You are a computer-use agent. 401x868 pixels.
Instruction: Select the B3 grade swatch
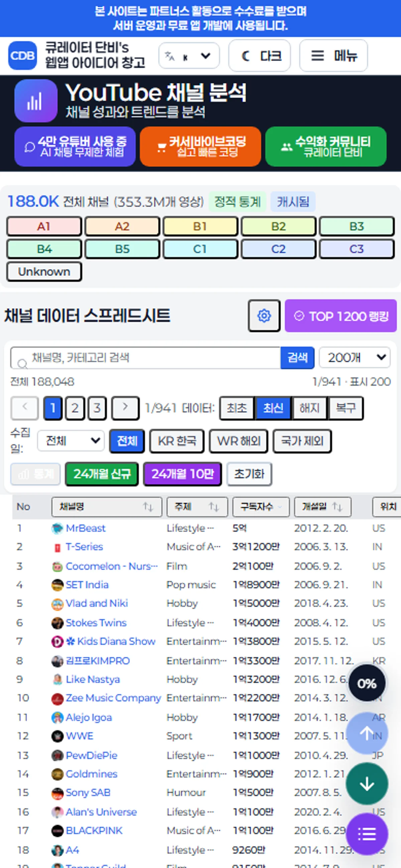point(357,226)
